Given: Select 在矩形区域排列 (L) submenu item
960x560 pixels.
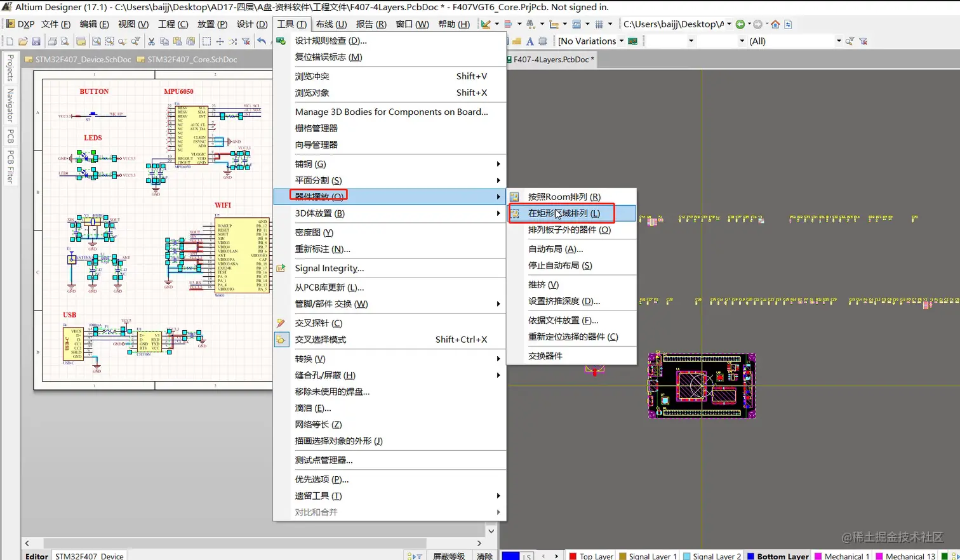Looking at the screenshot, I should coord(571,213).
